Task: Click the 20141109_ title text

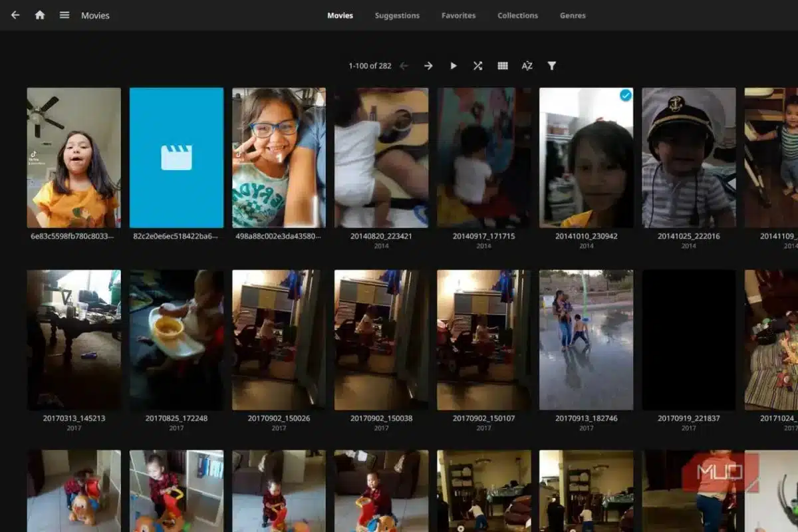Action: point(779,236)
